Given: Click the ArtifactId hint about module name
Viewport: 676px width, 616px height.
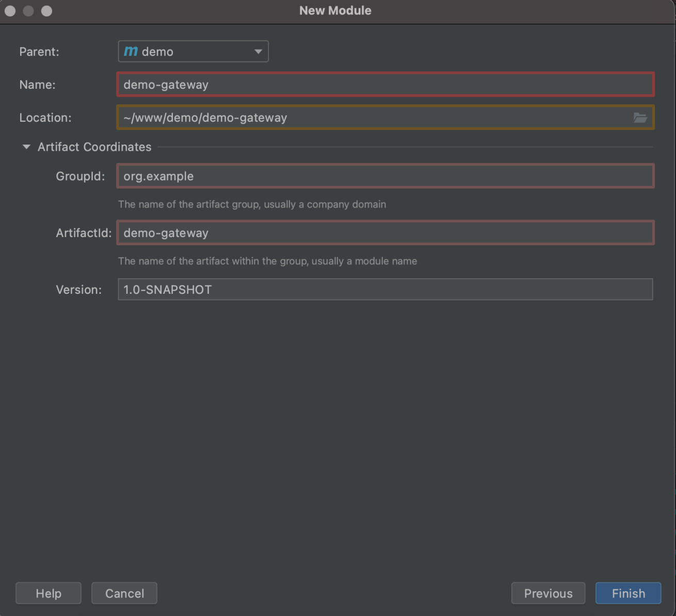Looking at the screenshot, I should 267,261.
